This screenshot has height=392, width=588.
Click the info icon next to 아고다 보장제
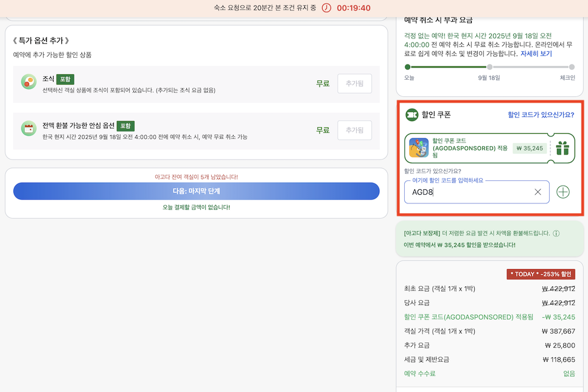[556, 233]
